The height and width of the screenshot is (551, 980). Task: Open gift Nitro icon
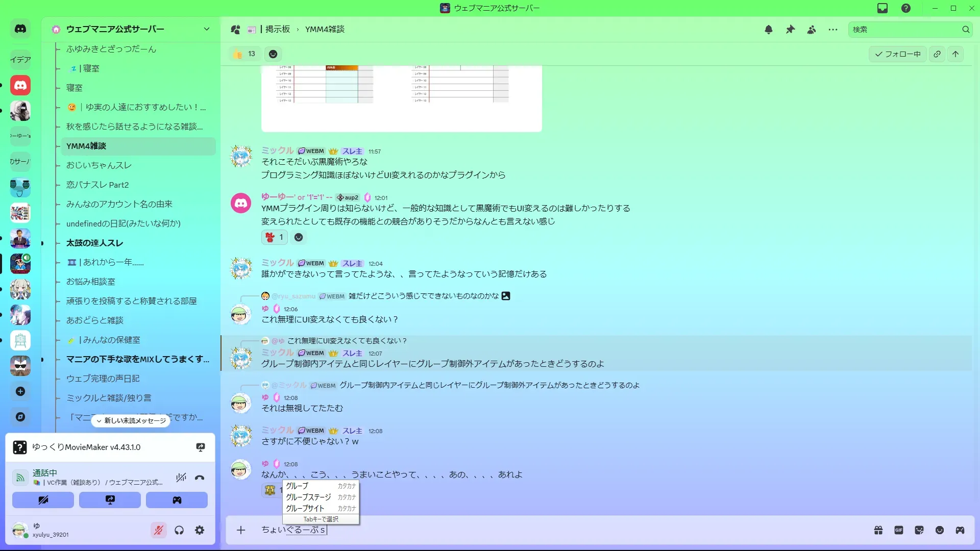878,530
